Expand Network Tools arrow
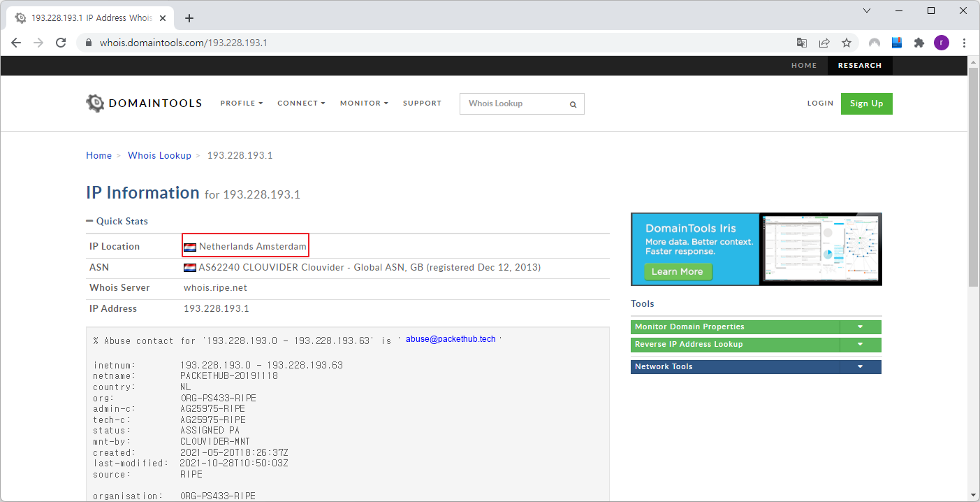The height and width of the screenshot is (502, 980). click(861, 367)
